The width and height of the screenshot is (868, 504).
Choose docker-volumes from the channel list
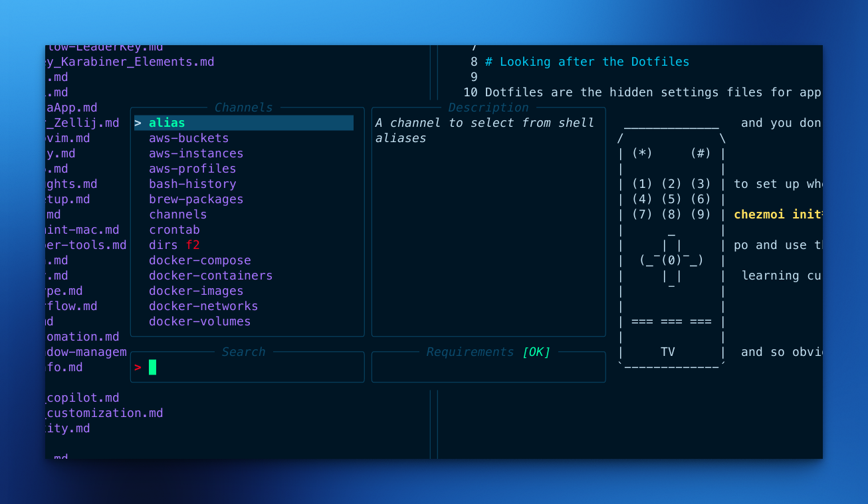tap(199, 321)
